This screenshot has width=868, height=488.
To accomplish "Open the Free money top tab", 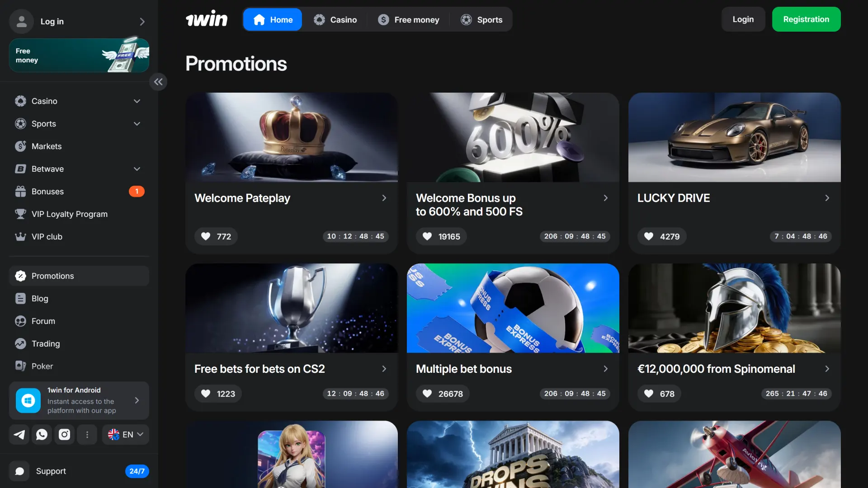I will click(409, 19).
